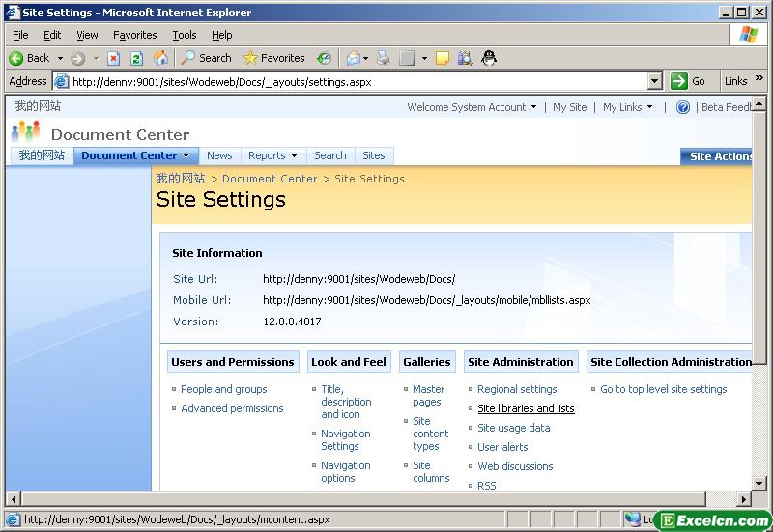Open Regional settings link
This screenshot has height=532, width=773.
pyautogui.click(x=517, y=389)
